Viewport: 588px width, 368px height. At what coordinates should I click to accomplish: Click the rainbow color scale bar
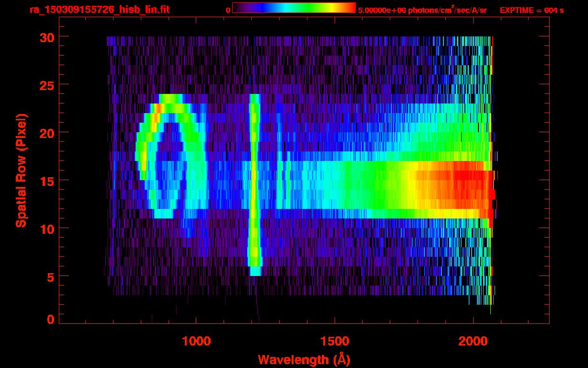coord(294,8)
